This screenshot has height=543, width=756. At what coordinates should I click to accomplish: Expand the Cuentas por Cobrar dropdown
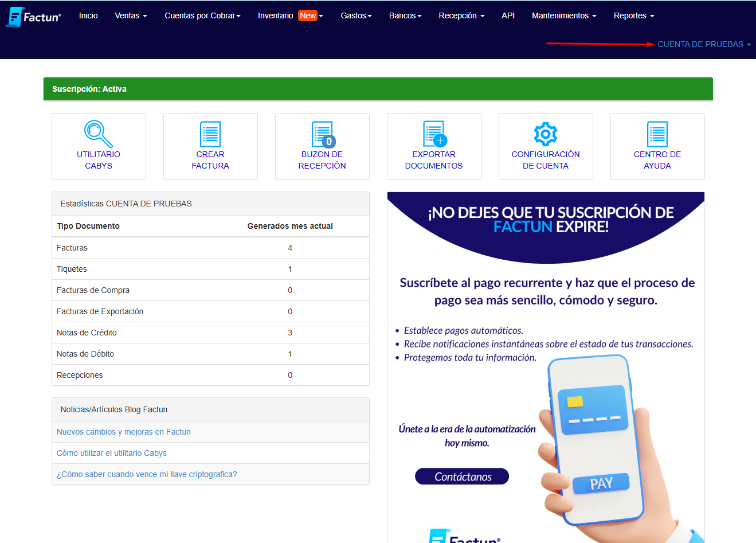click(x=202, y=15)
